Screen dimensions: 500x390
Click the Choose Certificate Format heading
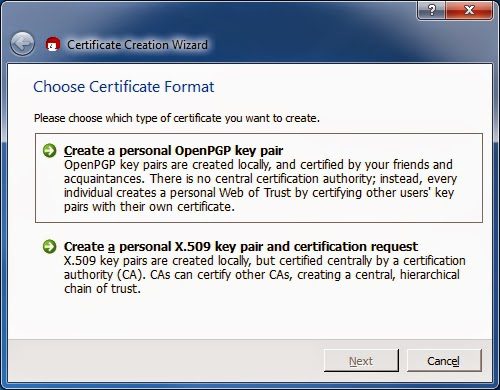click(124, 87)
